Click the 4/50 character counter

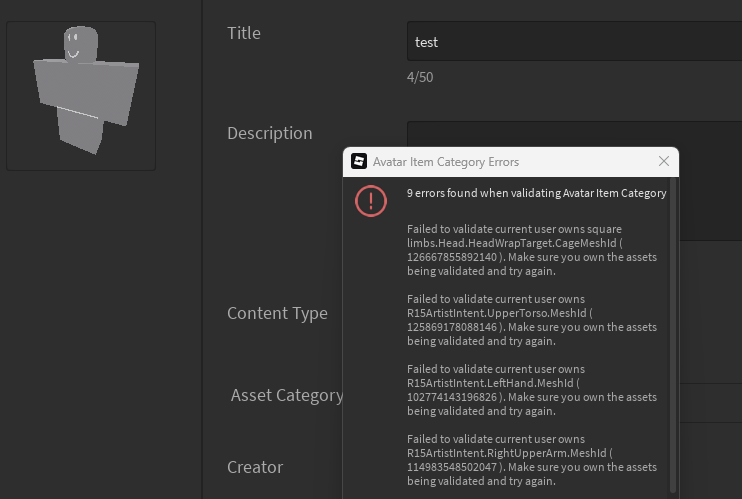click(420, 77)
